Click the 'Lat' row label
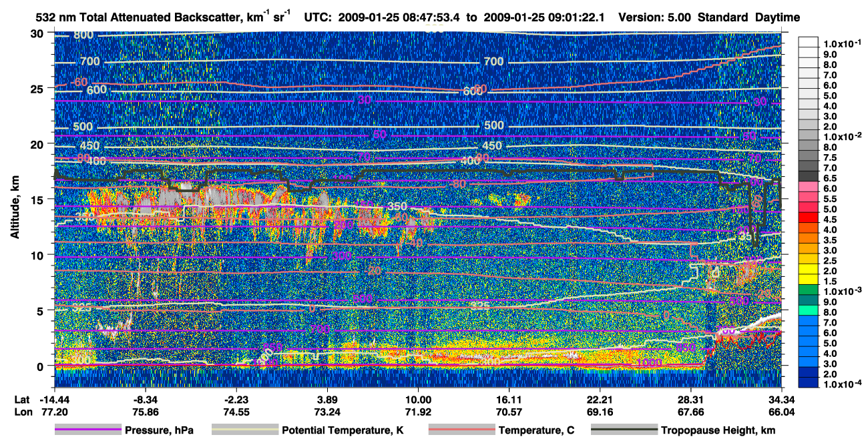868x445 pixels. (21, 400)
